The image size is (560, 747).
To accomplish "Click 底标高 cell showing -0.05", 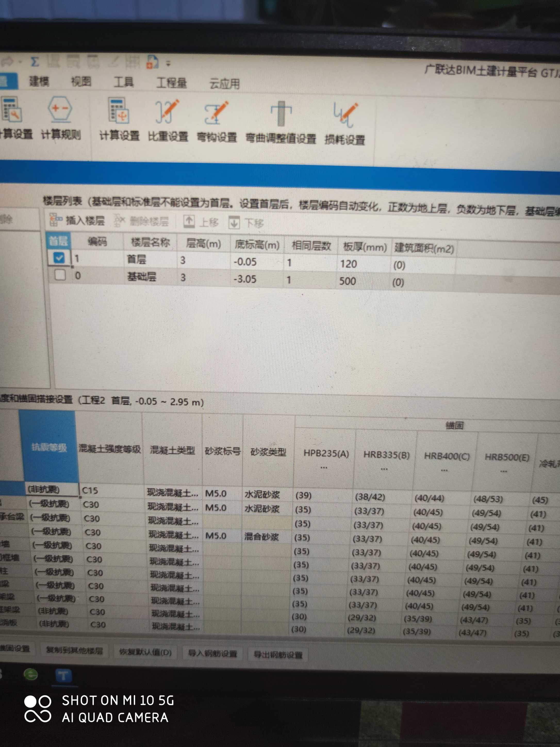I will (257, 262).
